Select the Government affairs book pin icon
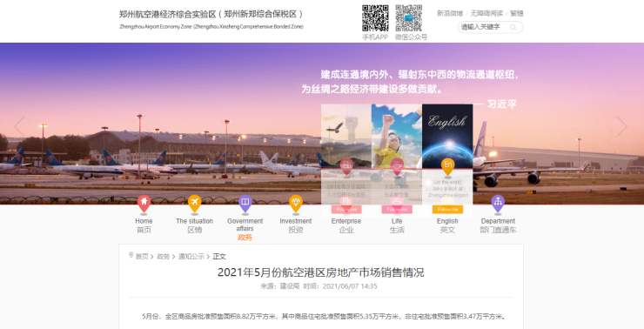The width and height of the screenshot is (644, 329). tap(245, 204)
